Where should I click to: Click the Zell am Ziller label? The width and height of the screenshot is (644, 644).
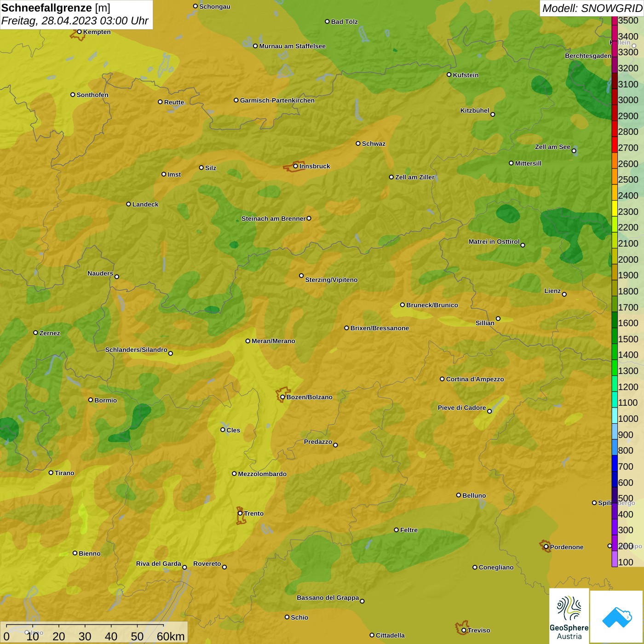pos(415,177)
